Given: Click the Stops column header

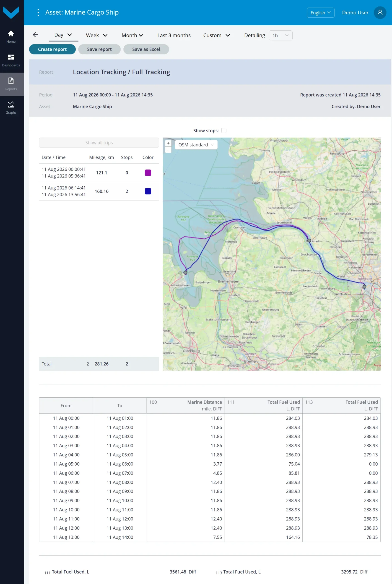Looking at the screenshot, I should click(x=127, y=157).
